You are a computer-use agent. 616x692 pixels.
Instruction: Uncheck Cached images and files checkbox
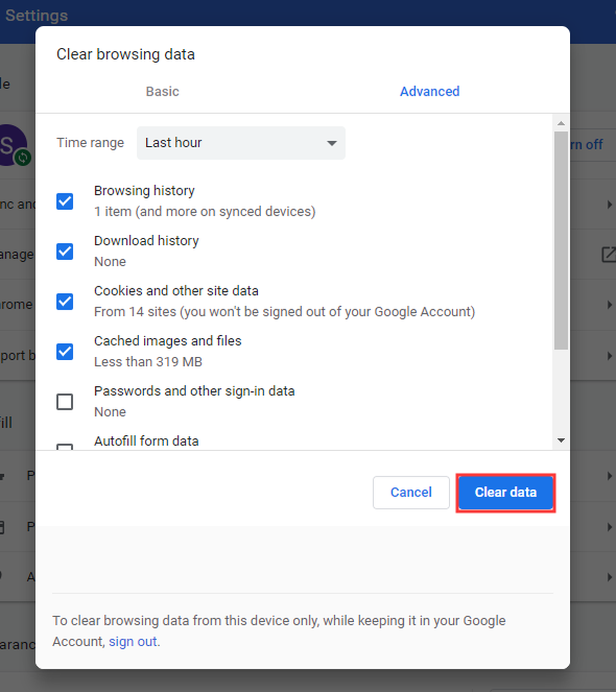click(x=65, y=352)
